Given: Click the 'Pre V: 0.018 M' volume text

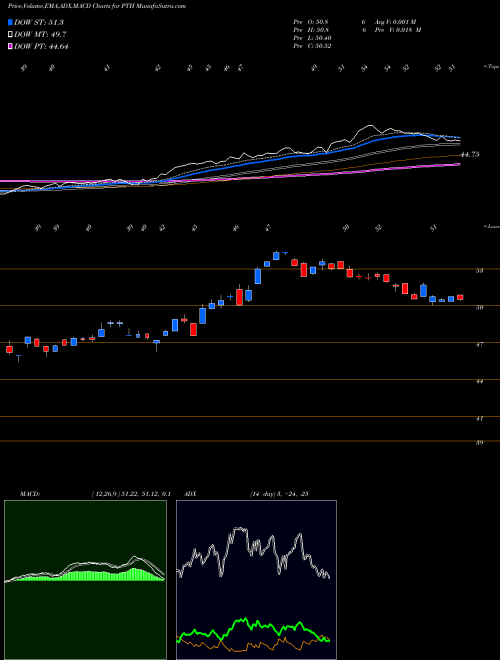Looking at the screenshot, I should pyautogui.click(x=397, y=30).
